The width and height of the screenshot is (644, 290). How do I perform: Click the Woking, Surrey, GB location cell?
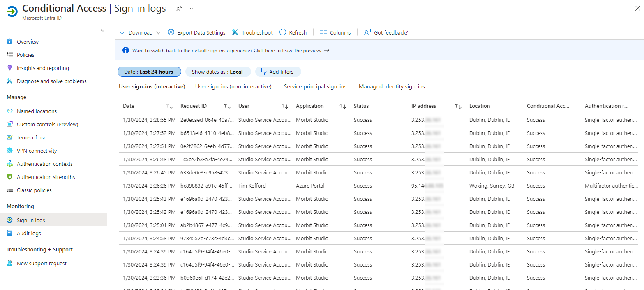(x=492, y=186)
